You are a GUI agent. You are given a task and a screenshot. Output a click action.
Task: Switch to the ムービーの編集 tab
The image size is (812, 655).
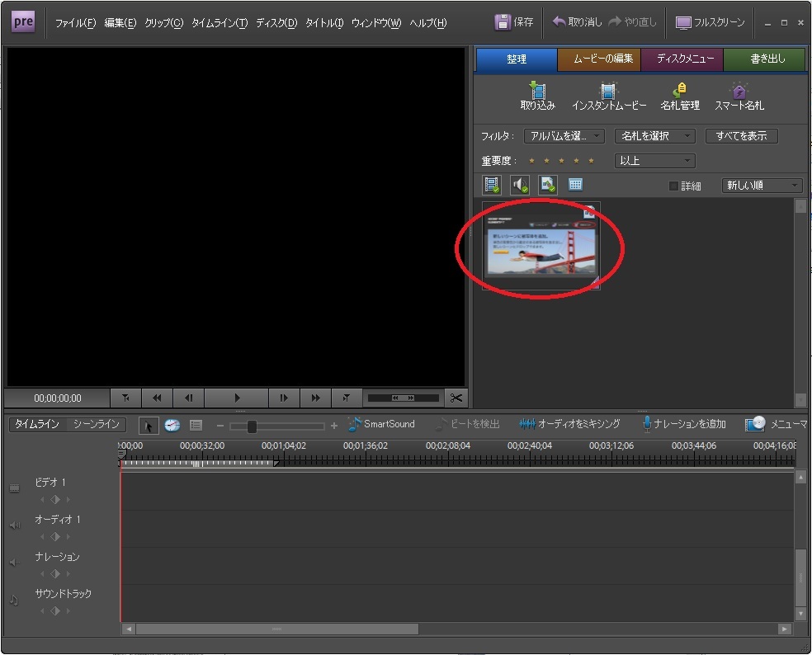tap(599, 59)
